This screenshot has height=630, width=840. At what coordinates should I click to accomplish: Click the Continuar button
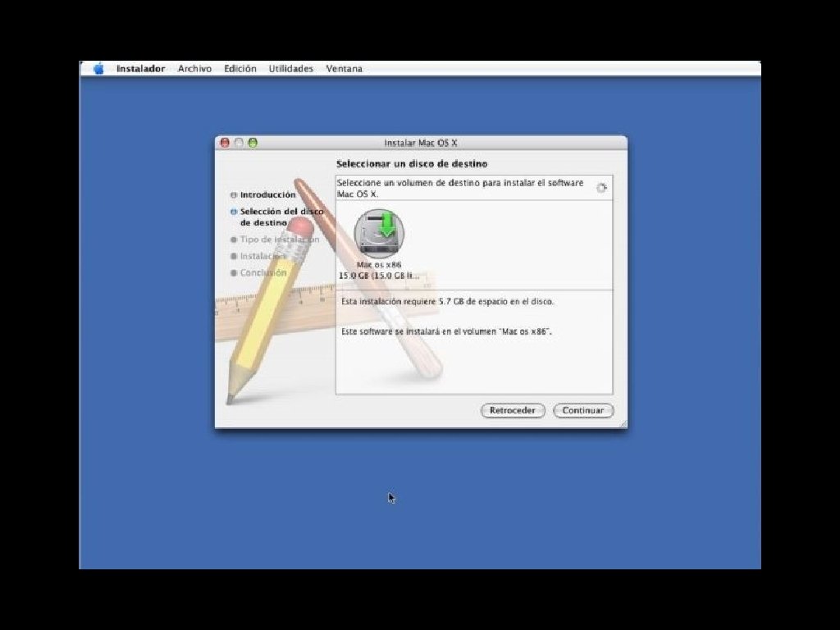point(583,410)
